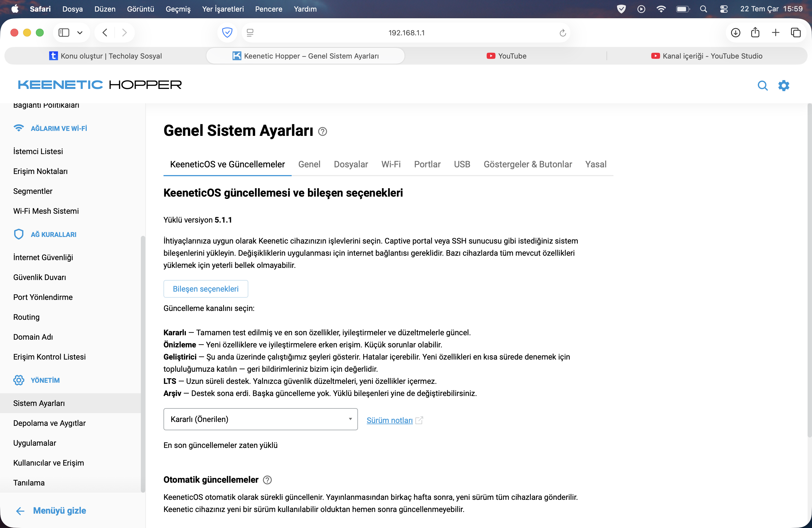Click help icon beside Genel Sistem Ayarları
This screenshot has height=528, width=812.
(x=322, y=131)
